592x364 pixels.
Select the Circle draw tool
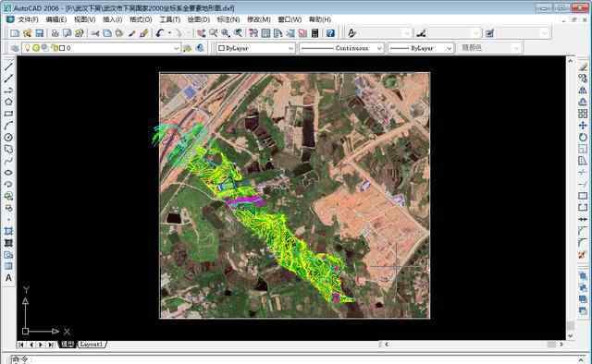8,138
